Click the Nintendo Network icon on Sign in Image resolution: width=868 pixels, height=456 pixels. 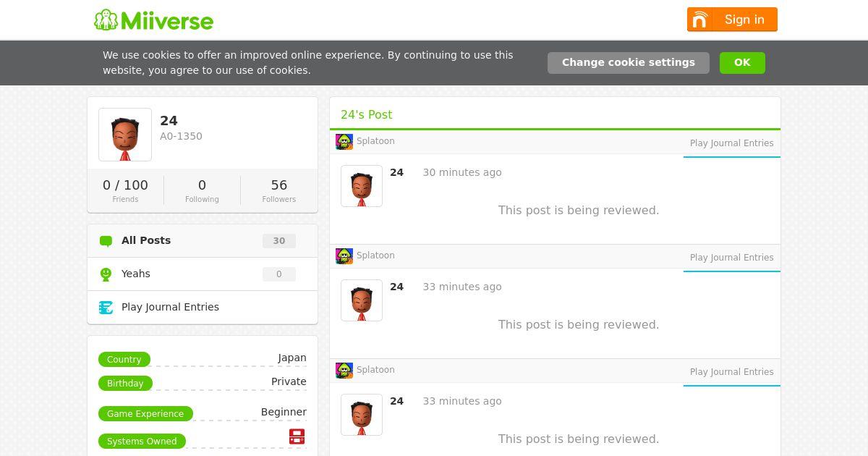point(699,20)
